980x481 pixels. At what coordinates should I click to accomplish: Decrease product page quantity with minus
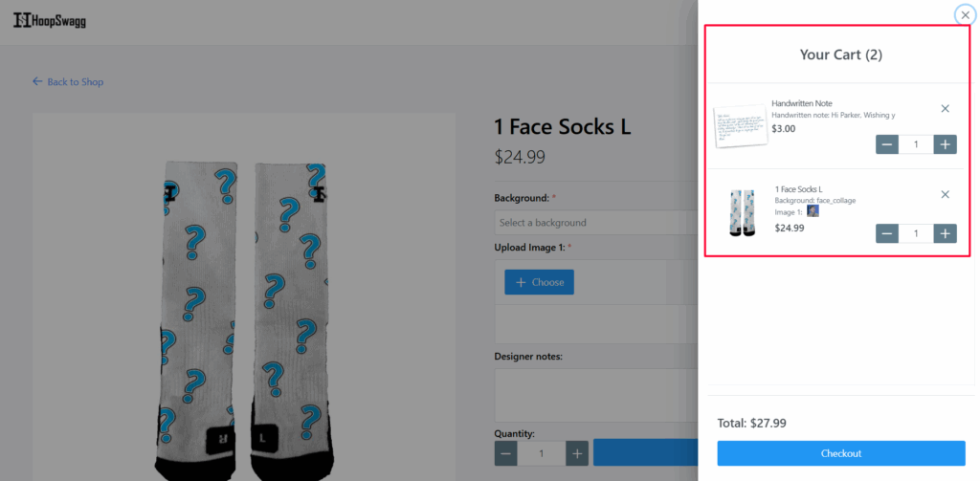click(506, 453)
